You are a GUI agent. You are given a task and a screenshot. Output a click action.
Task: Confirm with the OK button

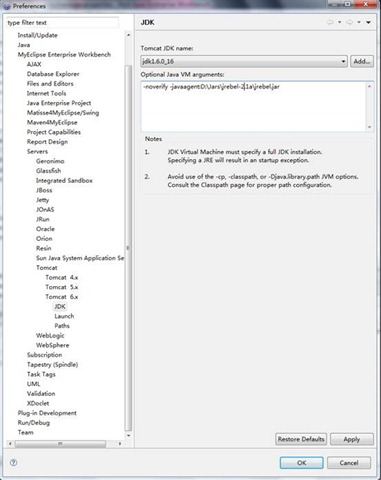tap(302, 463)
